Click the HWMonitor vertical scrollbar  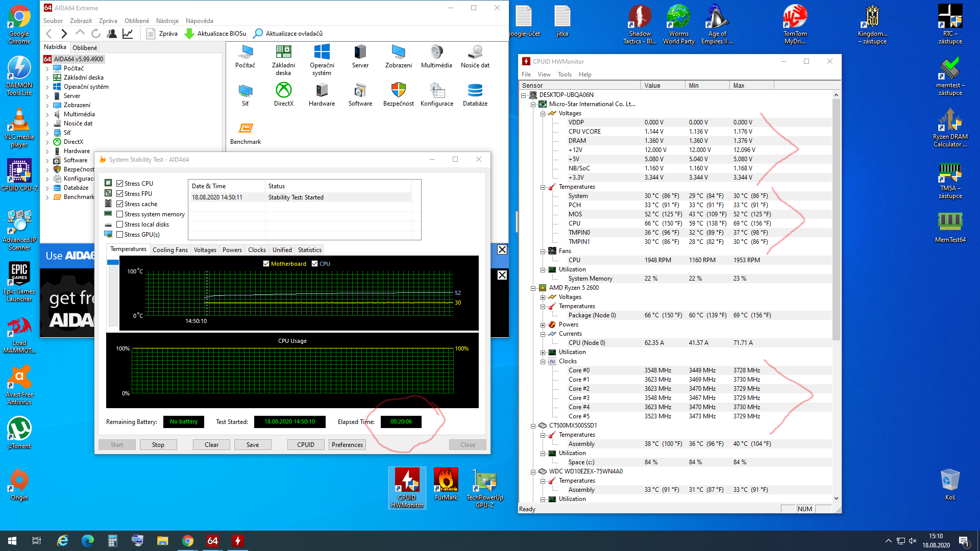pos(836,219)
